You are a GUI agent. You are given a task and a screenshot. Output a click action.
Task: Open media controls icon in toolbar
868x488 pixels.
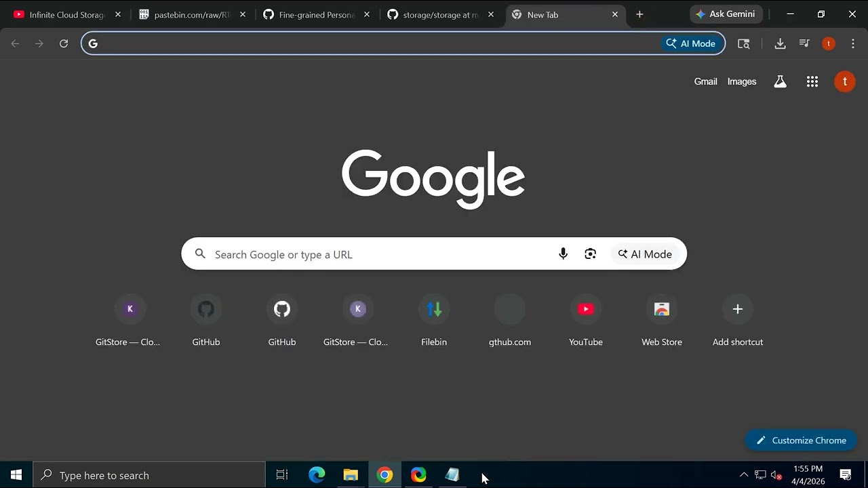(804, 43)
